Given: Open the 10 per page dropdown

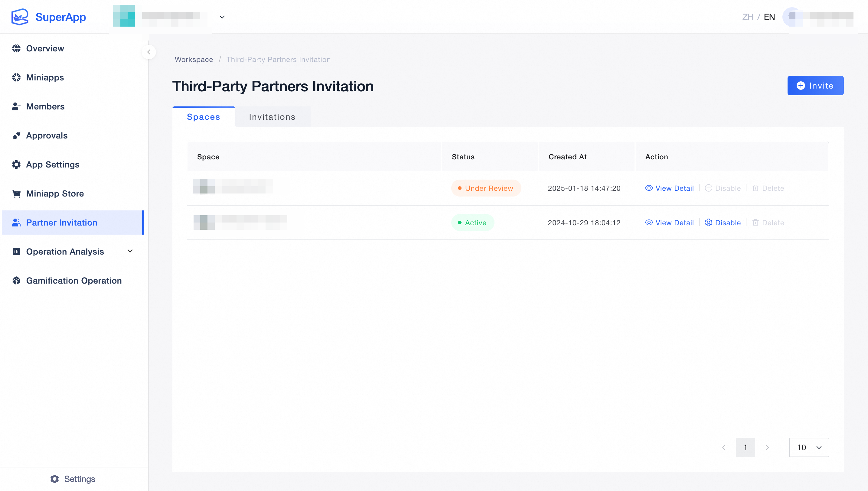Looking at the screenshot, I should [x=809, y=447].
